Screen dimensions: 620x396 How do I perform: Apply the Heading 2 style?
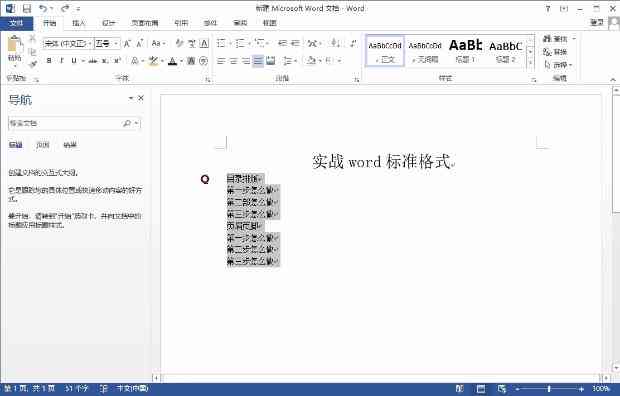[506, 51]
